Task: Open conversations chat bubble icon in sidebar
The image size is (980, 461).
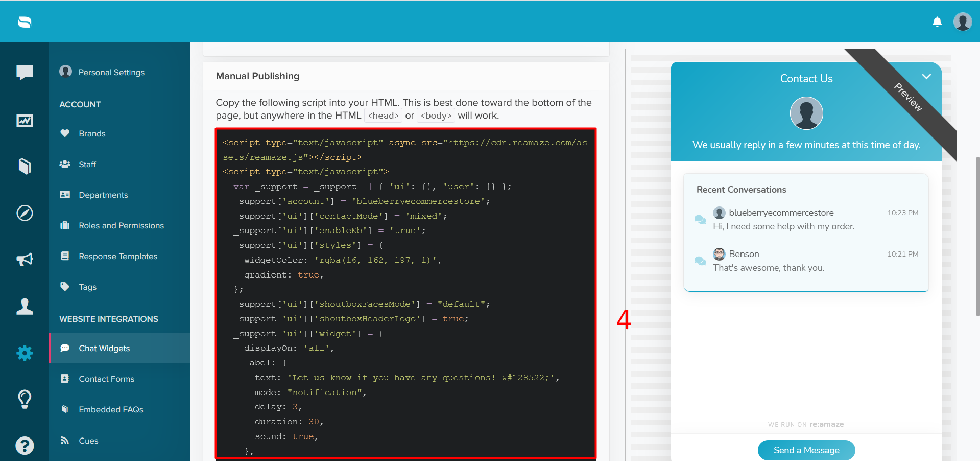Action: [x=25, y=72]
